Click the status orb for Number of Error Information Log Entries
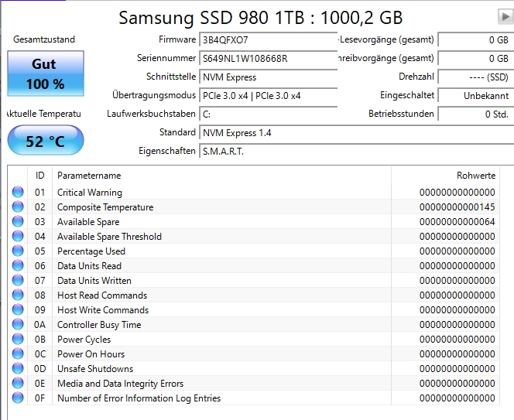The width and height of the screenshot is (514, 420). (x=18, y=398)
